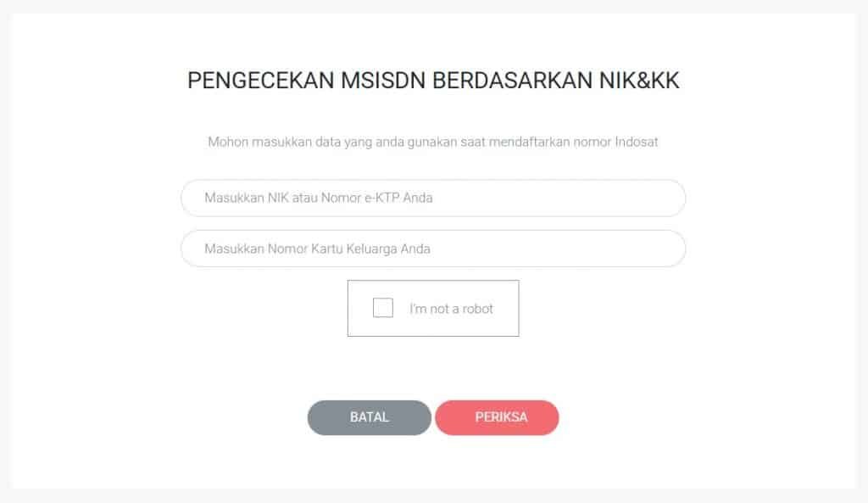Click the captcha verification widget box
This screenshot has width=868, height=503.
tap(433, 308)
